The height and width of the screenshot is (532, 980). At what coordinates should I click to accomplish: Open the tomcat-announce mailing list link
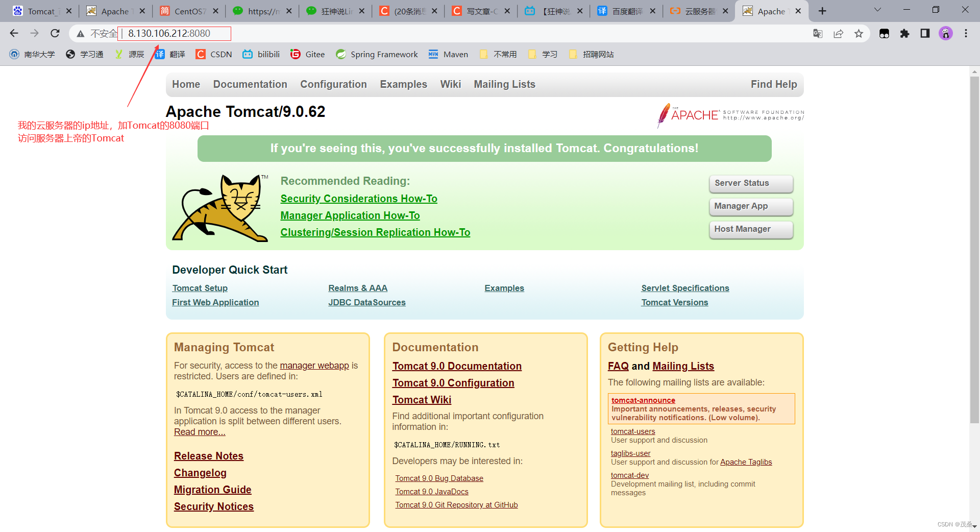click(x=643, y=400)
